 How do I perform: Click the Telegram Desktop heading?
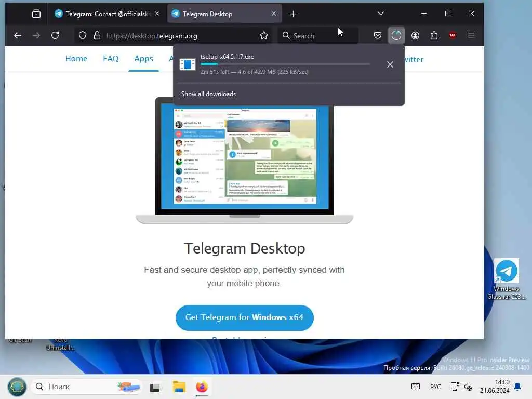pos(244,248)
